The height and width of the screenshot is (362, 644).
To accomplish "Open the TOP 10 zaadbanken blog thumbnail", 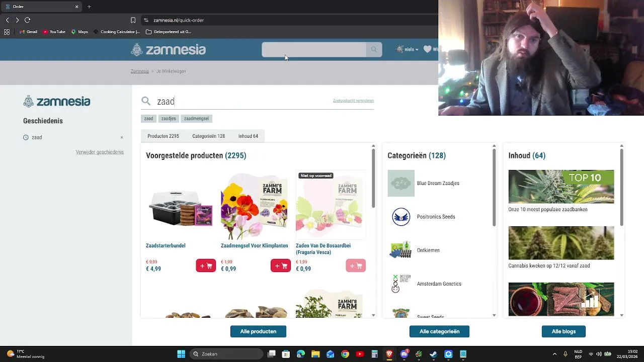I will pos(561,187).
